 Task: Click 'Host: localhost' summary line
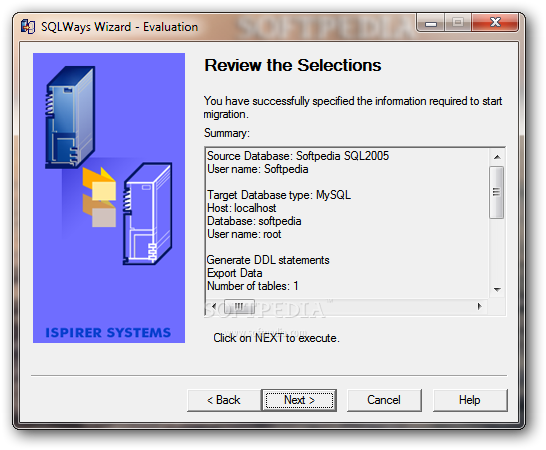coord(241,208)
